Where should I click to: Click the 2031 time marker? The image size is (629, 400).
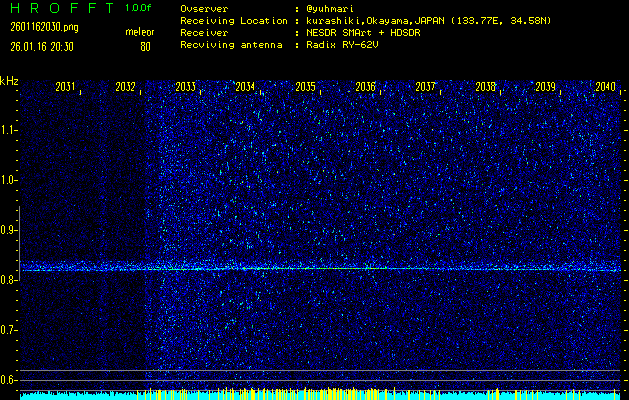(x=66, y=88)
